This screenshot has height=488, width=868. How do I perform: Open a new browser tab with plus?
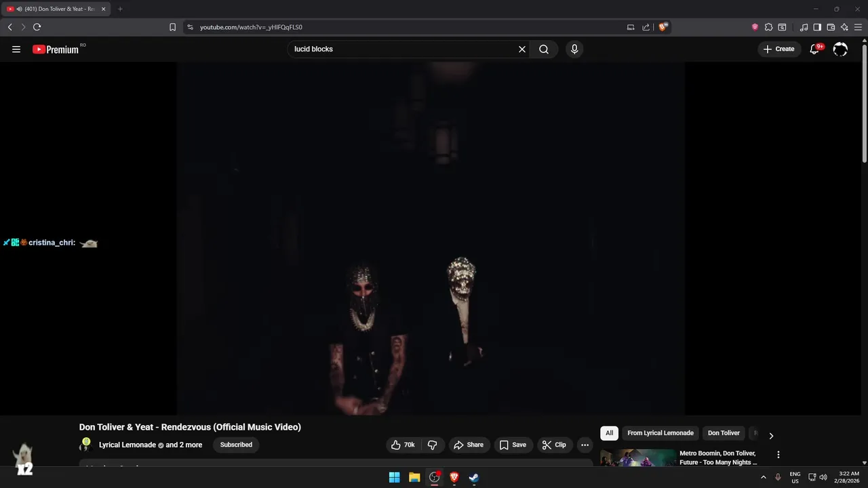click(120, 9)
